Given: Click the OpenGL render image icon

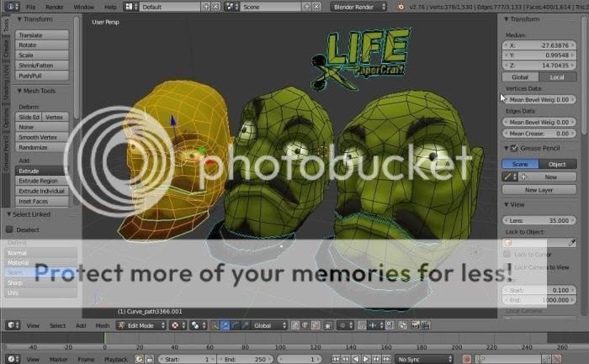Looking at the screenshot, I should tap(415, 325).
